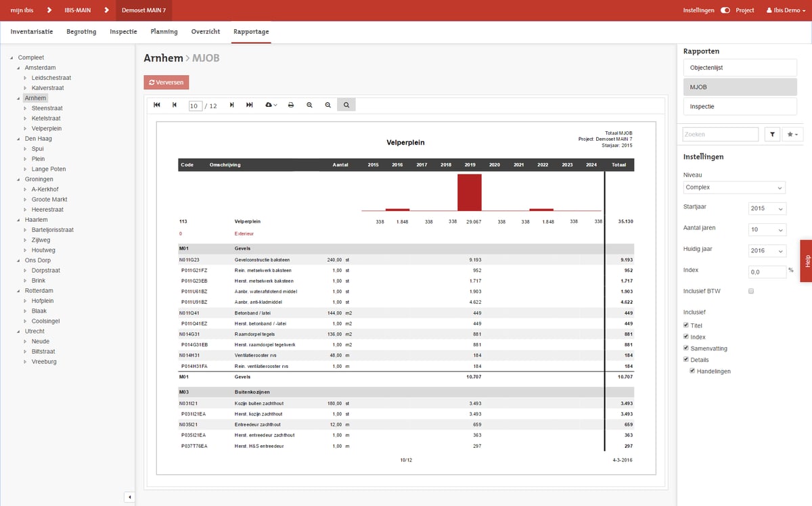The image size is (812, 506).
Task: Click the Verversen button
Action: click(x=166, y=83)
